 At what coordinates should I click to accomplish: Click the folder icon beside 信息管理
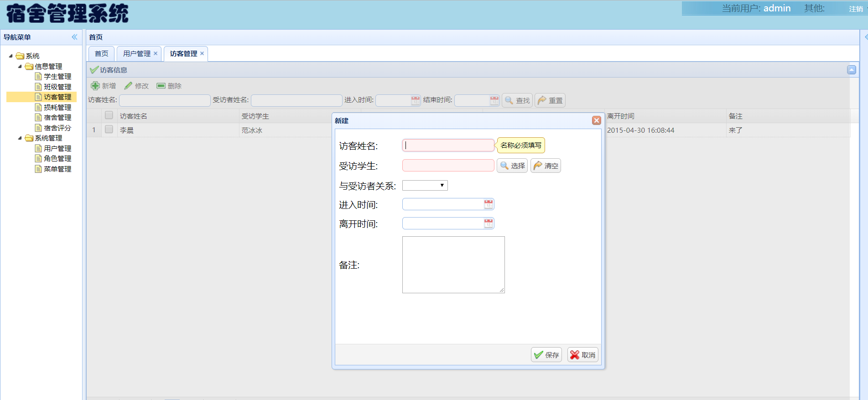pyautogui.click(x=29, y=66)
